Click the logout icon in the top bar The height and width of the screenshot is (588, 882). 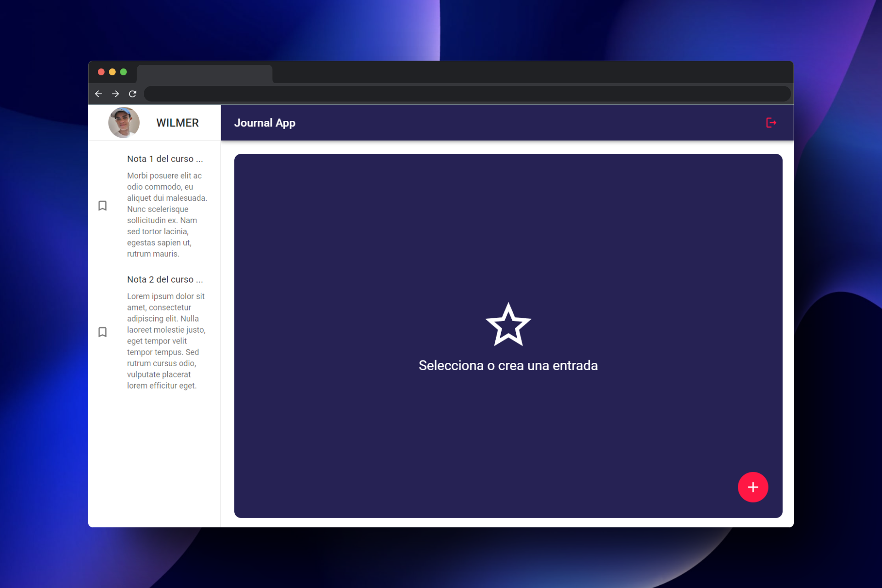pyautogui.click(x=772, y=123)
